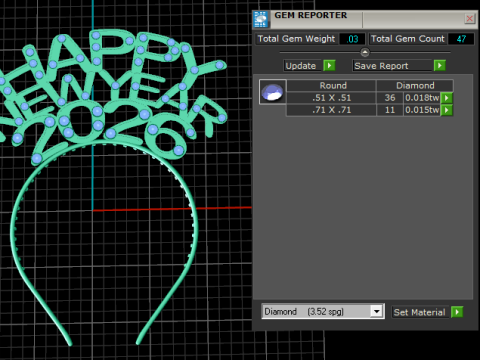Click the Diamond column header
Viewport: 480px width, 360px height.
pyautogui.click(x=415, y=86)
